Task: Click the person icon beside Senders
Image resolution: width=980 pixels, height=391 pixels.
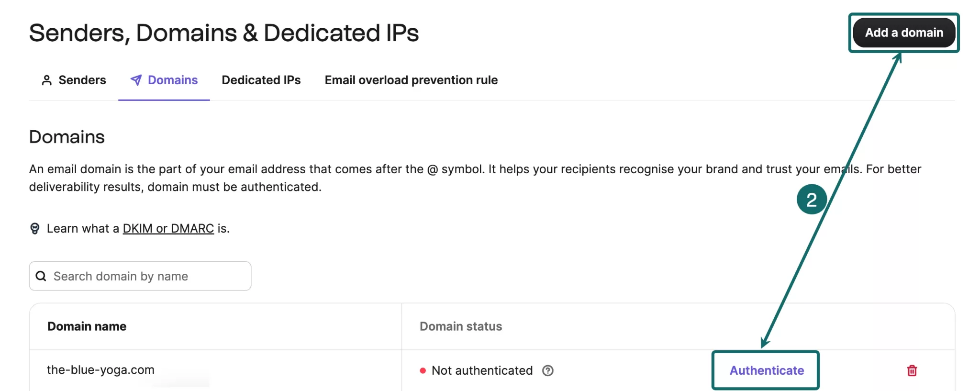Action: 46,80
